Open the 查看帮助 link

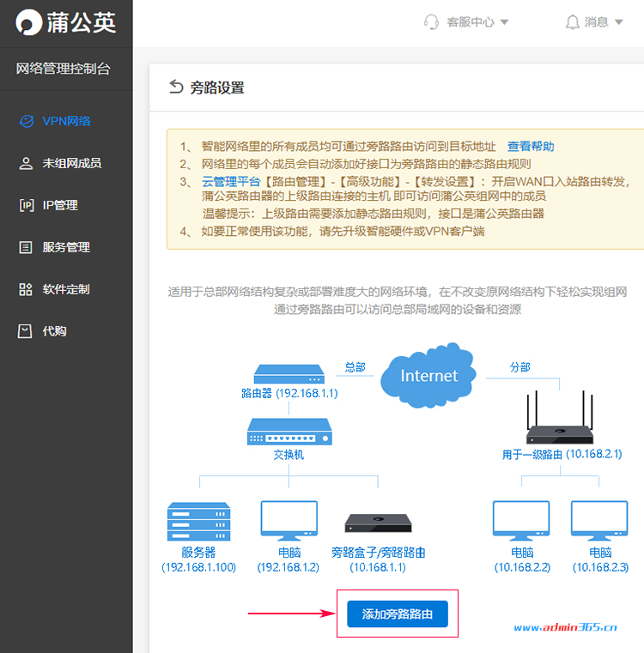[x=531, y=146]
